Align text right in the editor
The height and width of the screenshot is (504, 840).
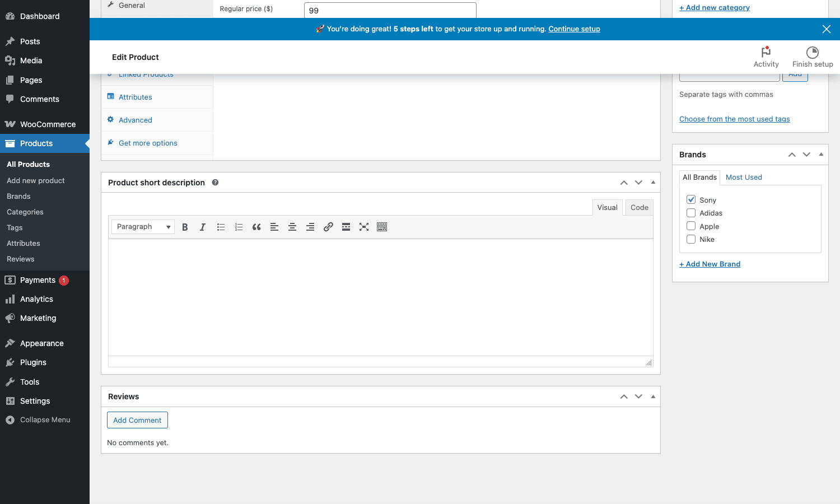pyautogui.click(x=310, y=227)
